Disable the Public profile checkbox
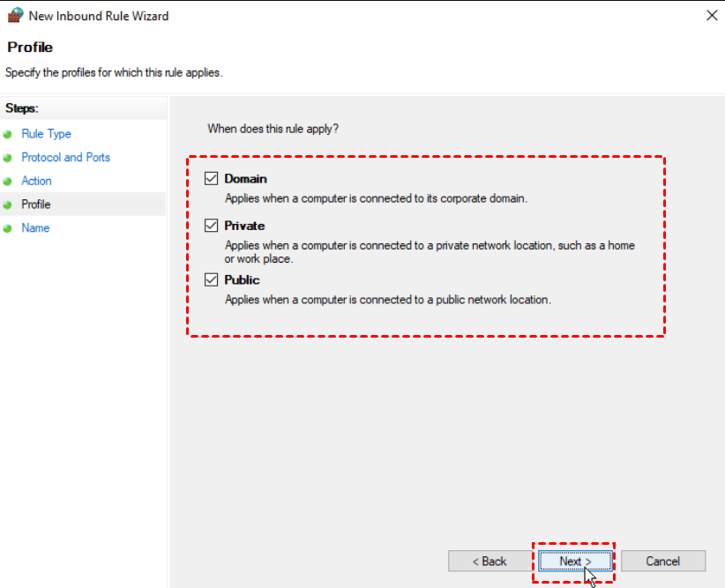725x588 pixels. click(212, 279)
